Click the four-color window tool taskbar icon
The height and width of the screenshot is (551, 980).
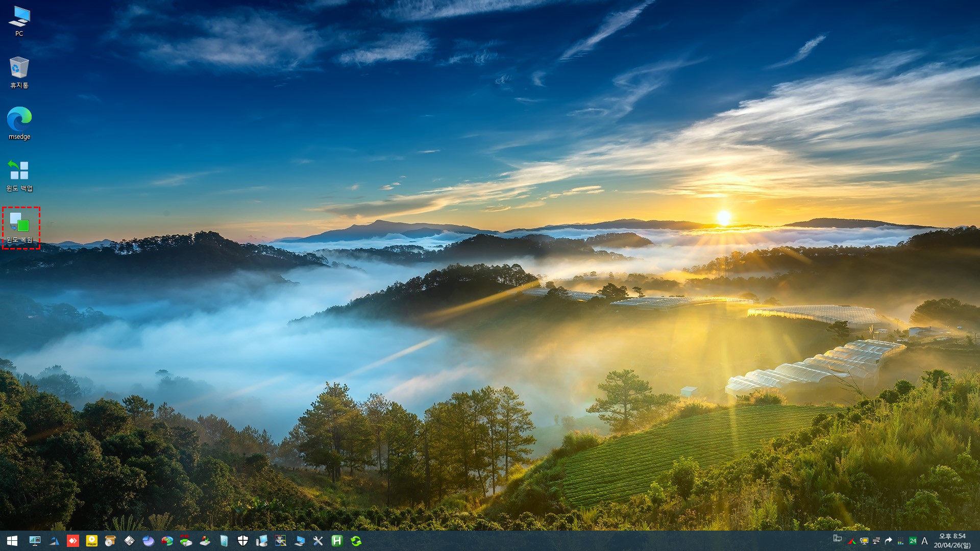(x=281, y=541)
